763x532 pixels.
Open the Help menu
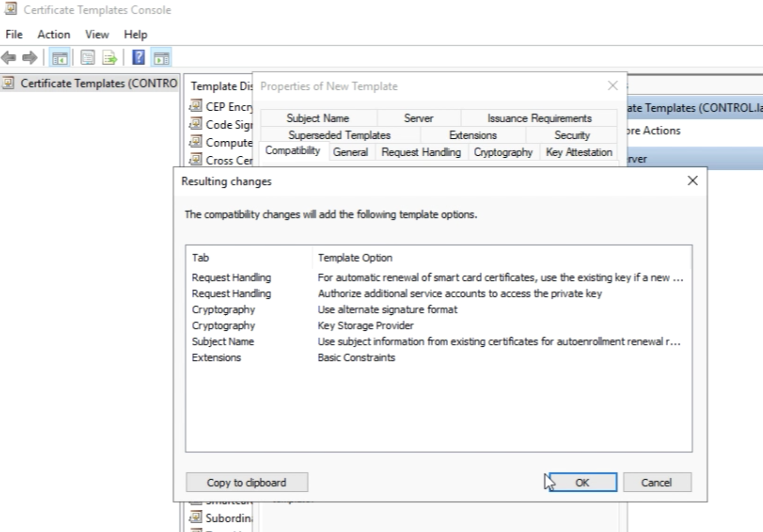pos(135,34)
